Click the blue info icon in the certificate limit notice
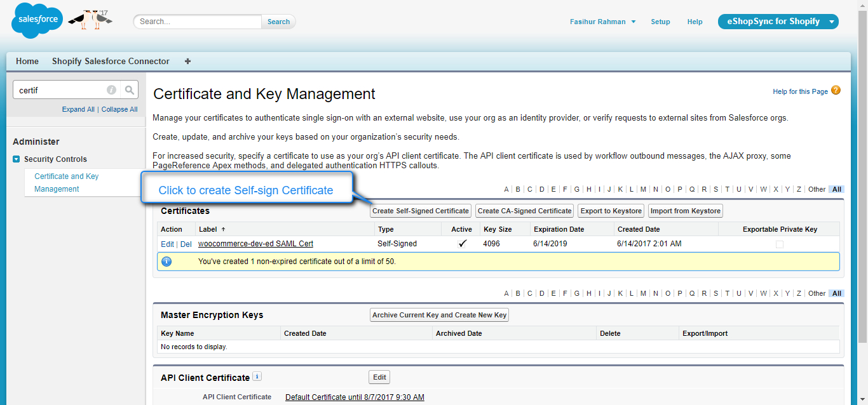The width and height of the screenshot is (868, 405). [x=166, y=261]
